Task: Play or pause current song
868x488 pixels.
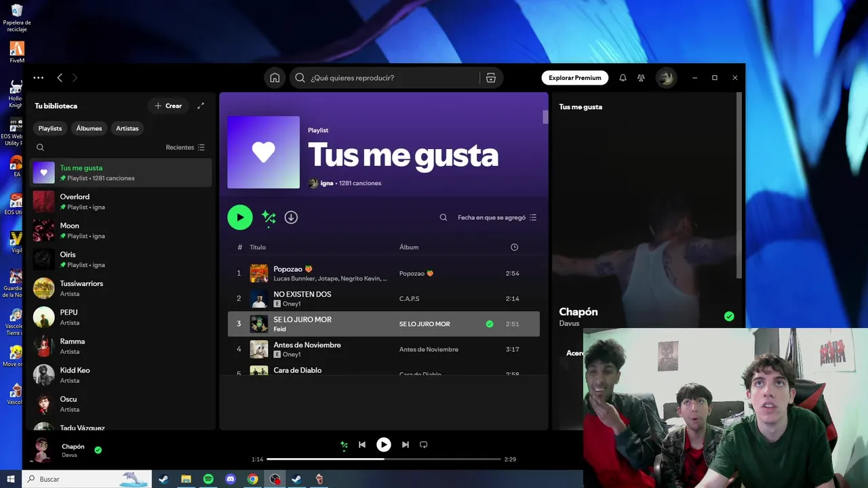Action: coord(384,445)
